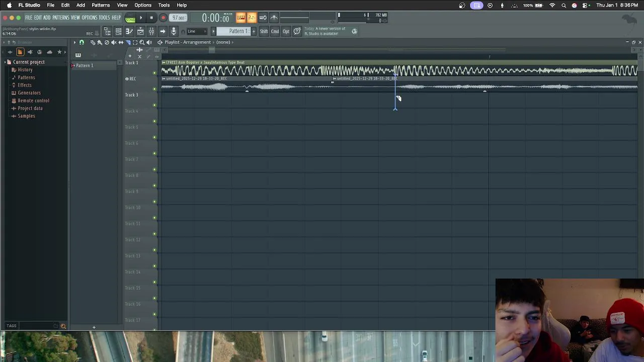The width and height of the screenshot is (644, 362).
Task: Open the OPTIONS toolbar menu
Action: pos(89,18)
